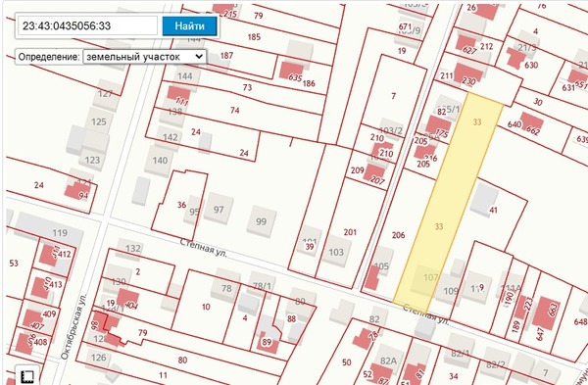
Task: Click building number 105
Action: [381, 265]
